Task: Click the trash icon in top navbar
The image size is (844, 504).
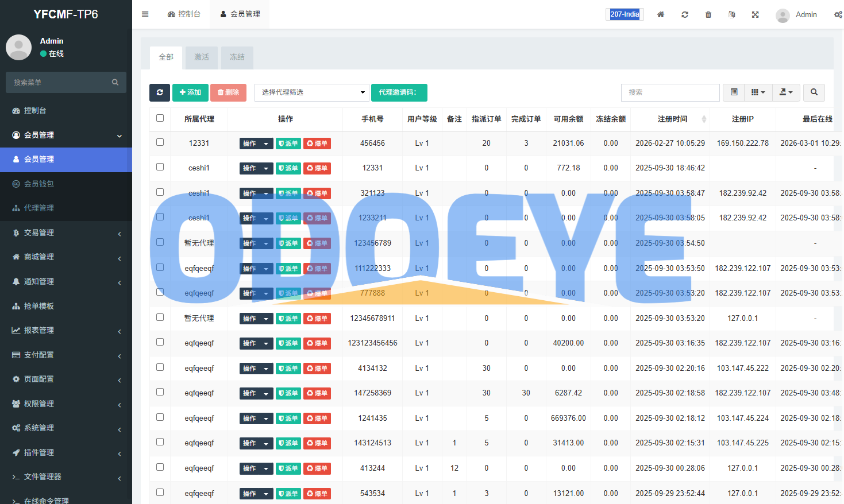Action: [708, 14]
